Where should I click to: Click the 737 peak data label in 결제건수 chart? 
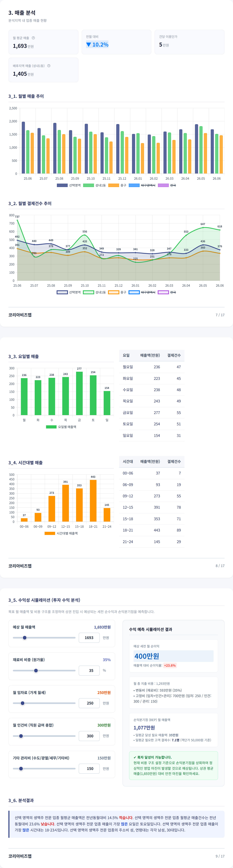click(17, 217)
